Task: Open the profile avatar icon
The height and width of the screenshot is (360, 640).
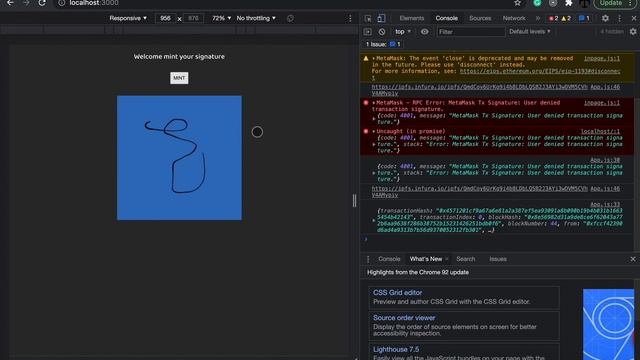Action: 584,3
